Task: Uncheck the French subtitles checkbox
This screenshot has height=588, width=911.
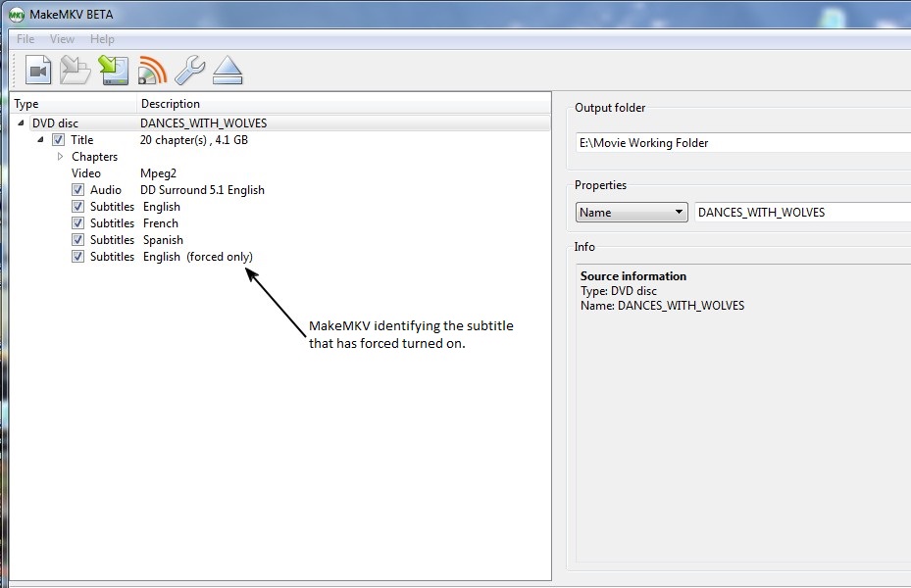Action: coord(77,222)
